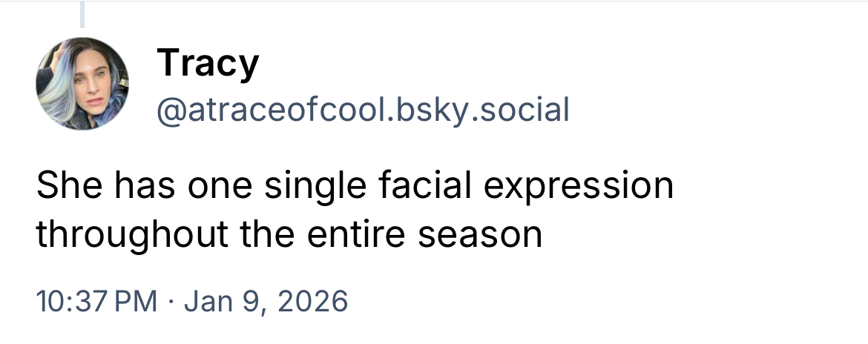Viewport: 868px width, 344px height.
Task: Click the date Jan 9, 2026
Action: pos(264,301)
